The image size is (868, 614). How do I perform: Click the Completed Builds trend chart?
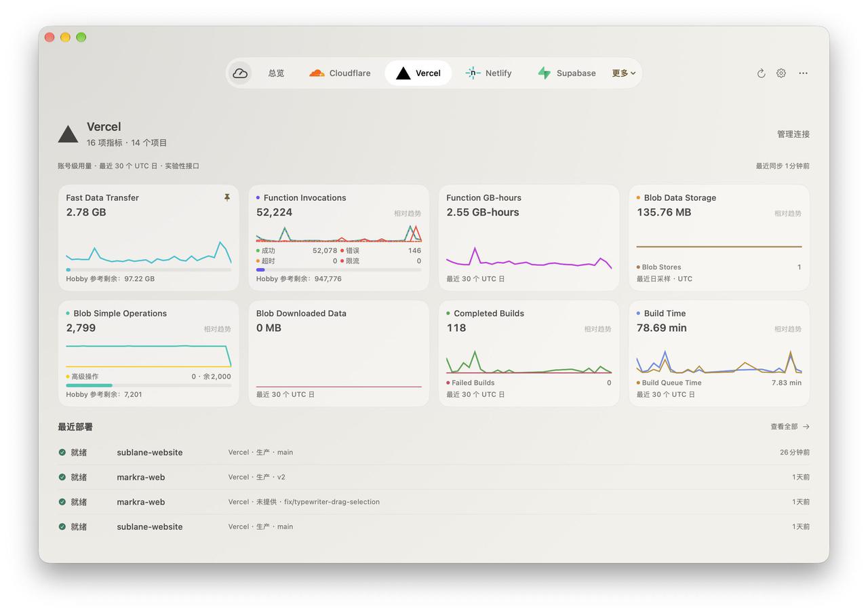tap(529, 362)
